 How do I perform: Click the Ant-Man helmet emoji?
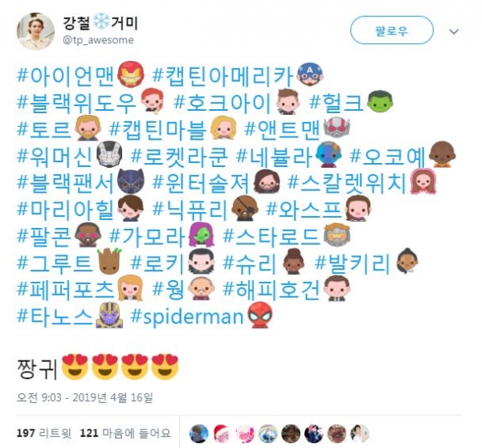pos(337,128)
